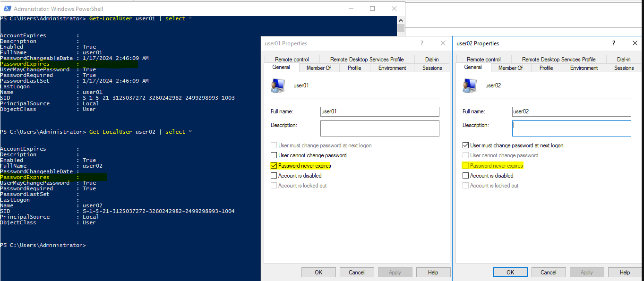Switch to Sessions tab in user02 Properties
This screenshot has height=281, width=644.
point(624,68)
